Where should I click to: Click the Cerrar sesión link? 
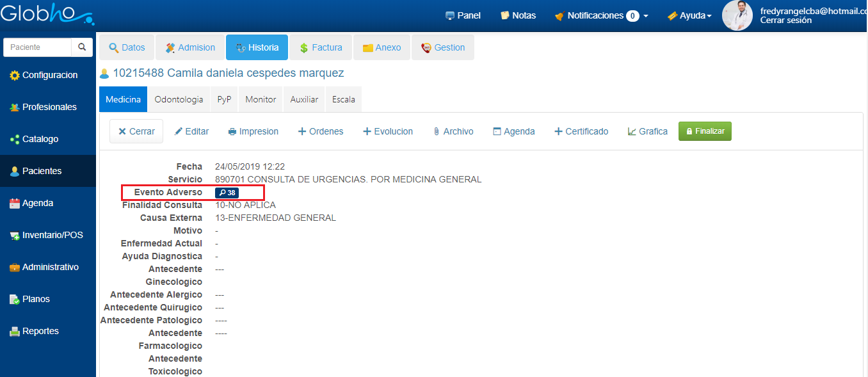click(x=785, y=20)
